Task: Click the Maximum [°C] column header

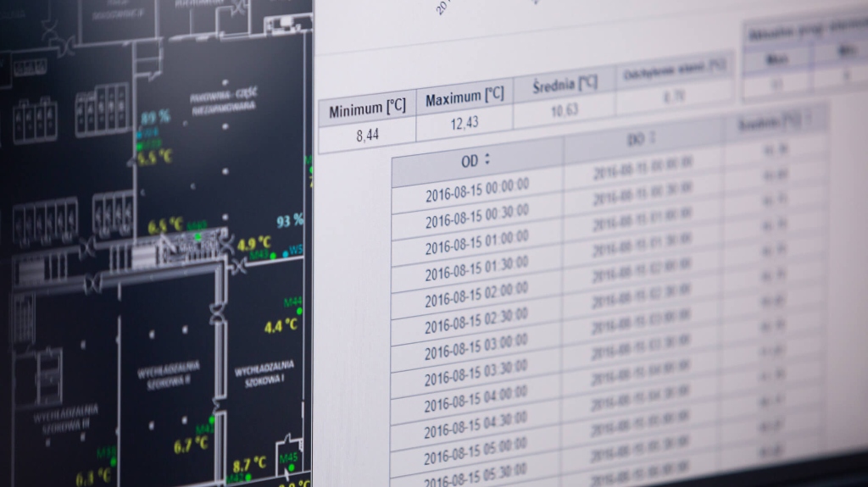Action: pos(464,98)
